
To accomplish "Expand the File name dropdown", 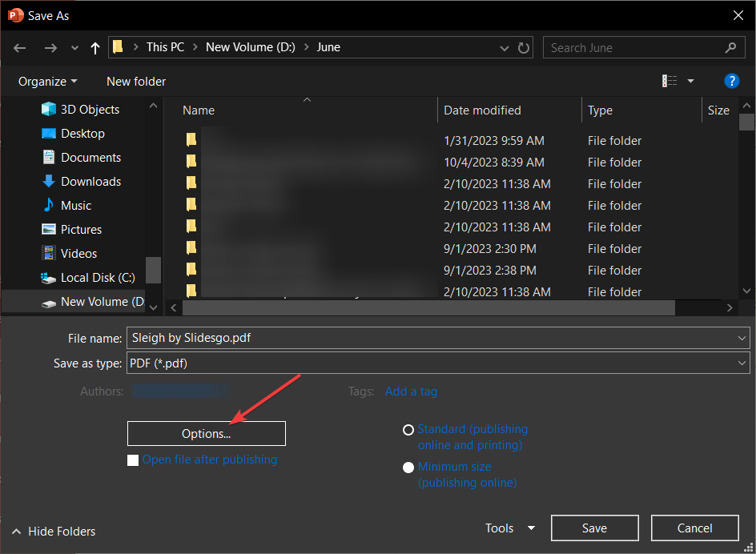I will click(x=742, y=338).
